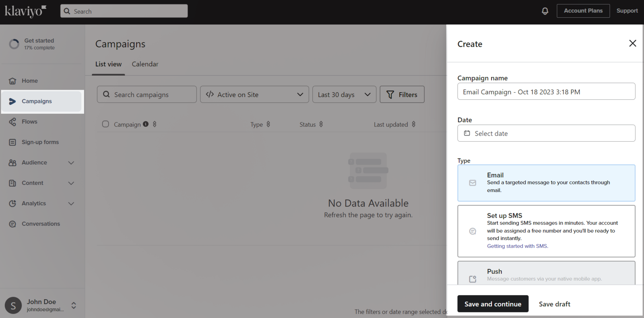Screen dimensions: 644x318
Task: Select the Set up SMS type option
Action: click(546, 231)
